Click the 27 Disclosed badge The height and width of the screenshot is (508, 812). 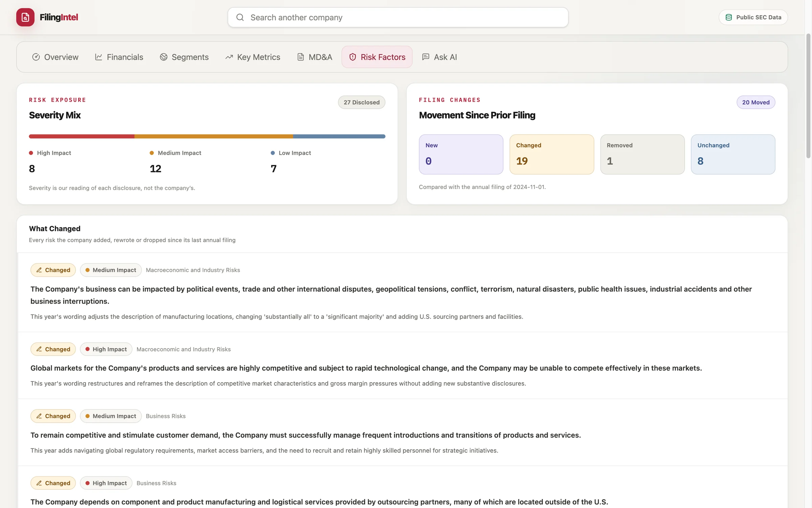361,102
